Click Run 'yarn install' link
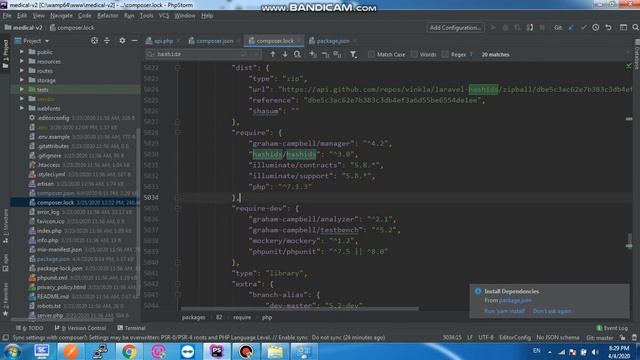 tap(504, 311)
